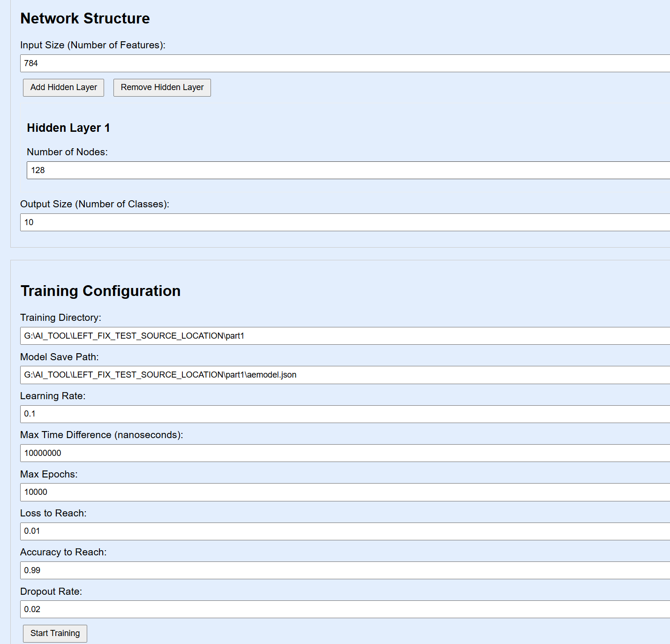Click the Network Structure heading
This screenshot has width=670, height=644.
85,18
